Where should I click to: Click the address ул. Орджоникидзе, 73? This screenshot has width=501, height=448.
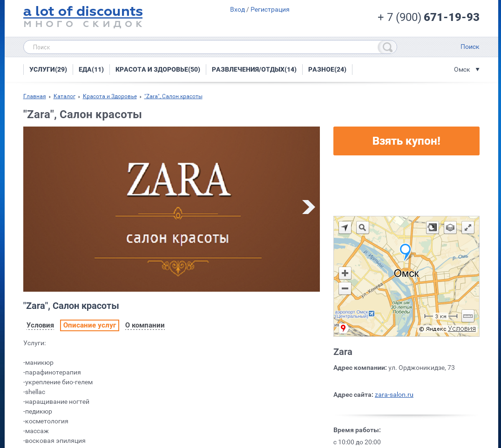pyautogui.click(x=421, y=368)
